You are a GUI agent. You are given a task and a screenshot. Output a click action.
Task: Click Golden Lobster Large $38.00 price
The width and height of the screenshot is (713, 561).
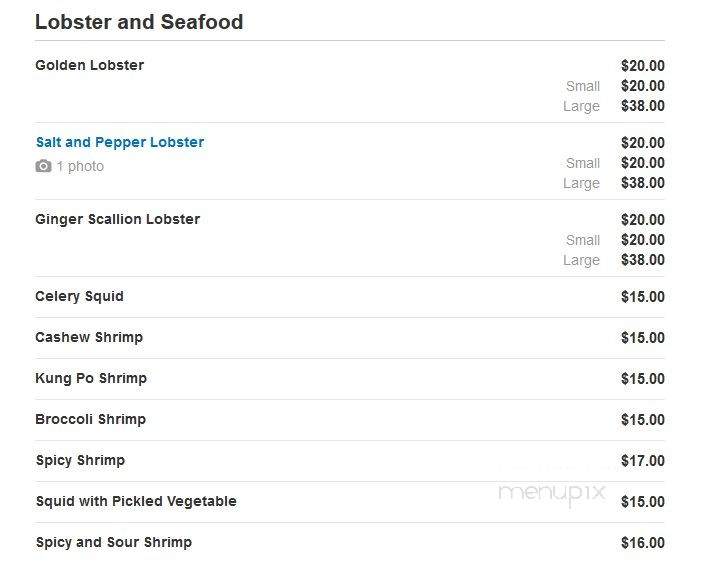point(643,106)
